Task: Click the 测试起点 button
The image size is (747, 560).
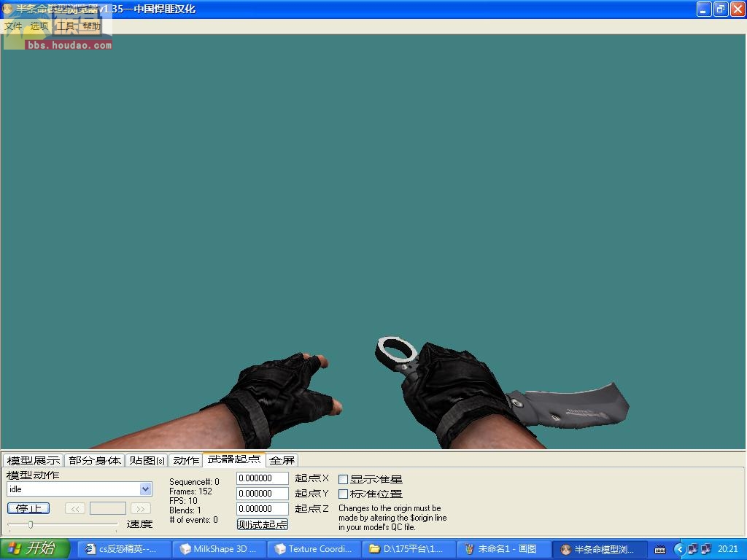Action: tap(263, 524)
